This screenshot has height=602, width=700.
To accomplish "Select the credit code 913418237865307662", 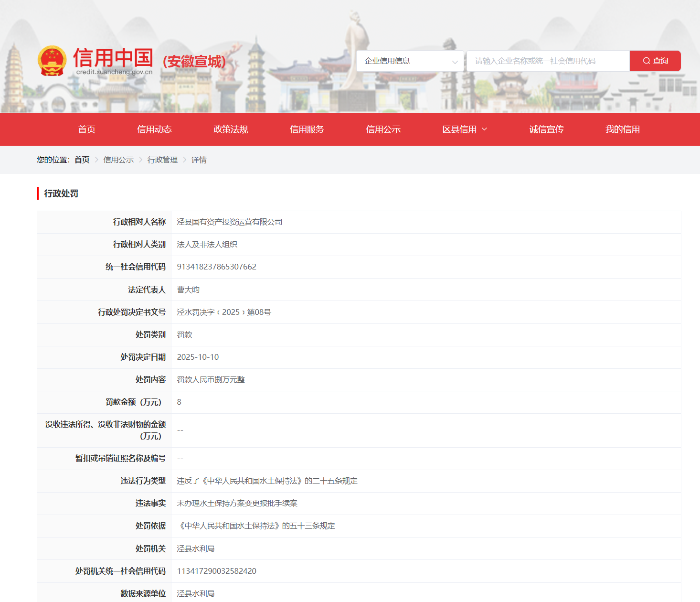I will click(x=217, y=267).
